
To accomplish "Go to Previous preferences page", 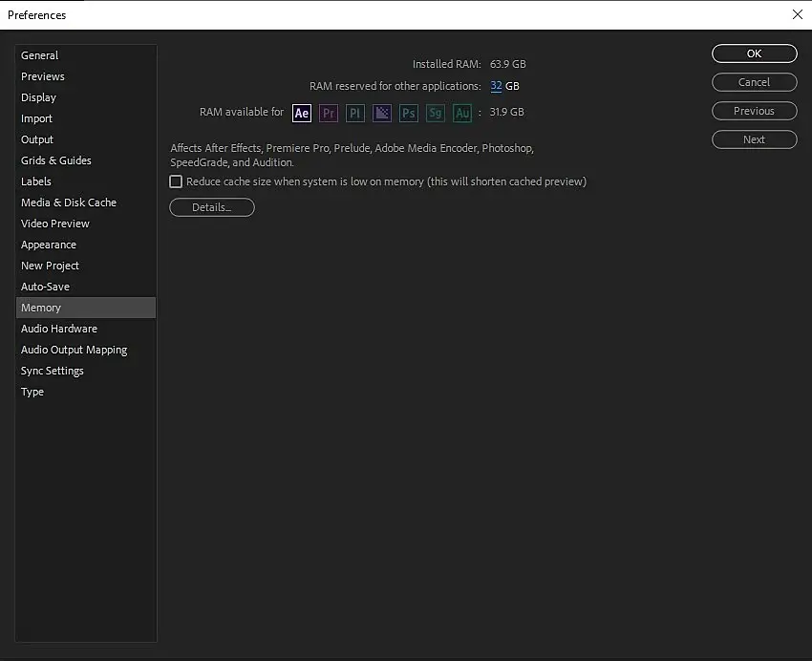I will click(754, 111).
